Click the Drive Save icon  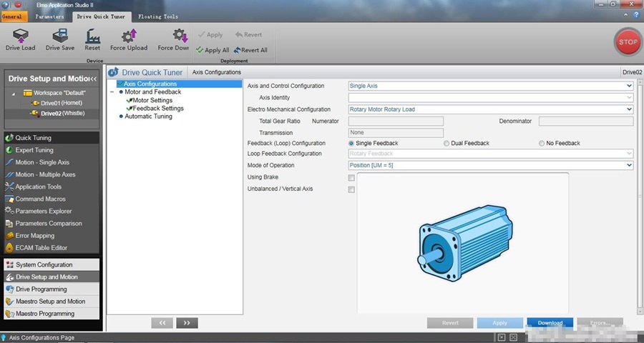tap(60, 36)
